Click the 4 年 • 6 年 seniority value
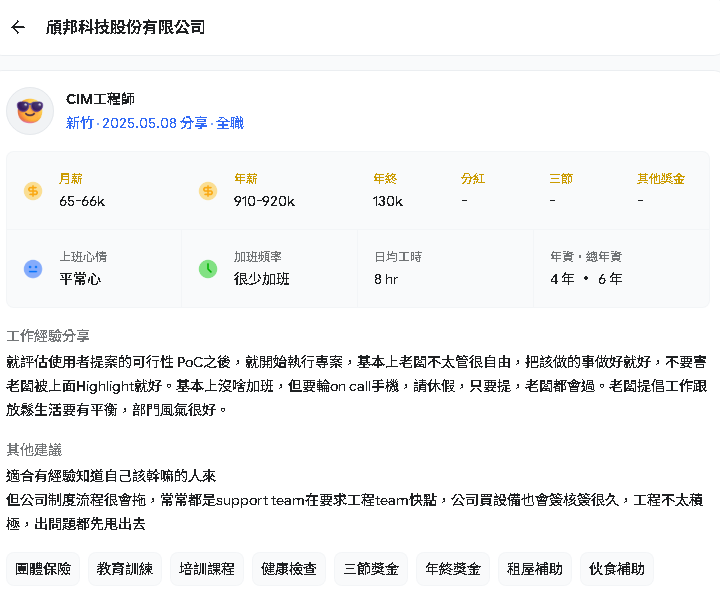Screen dimensions: 720x597 click(x=586, y=279)
